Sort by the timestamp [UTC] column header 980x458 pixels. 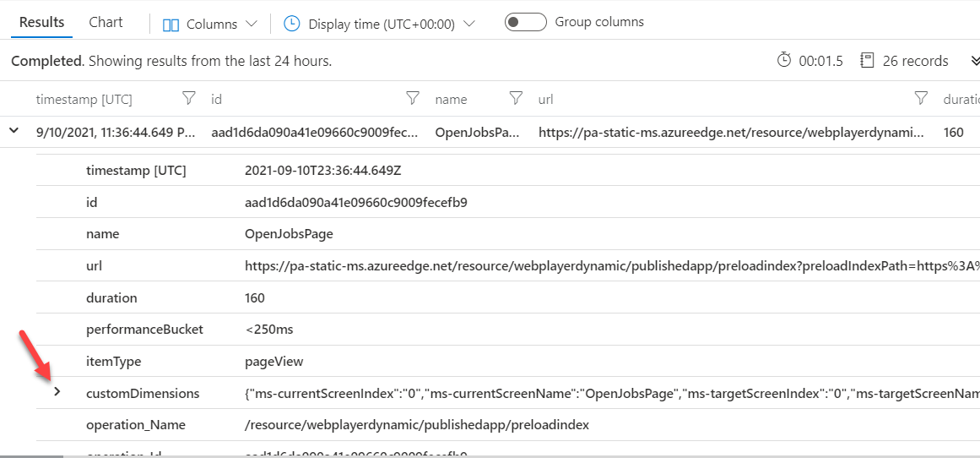(x=84, y=100)
